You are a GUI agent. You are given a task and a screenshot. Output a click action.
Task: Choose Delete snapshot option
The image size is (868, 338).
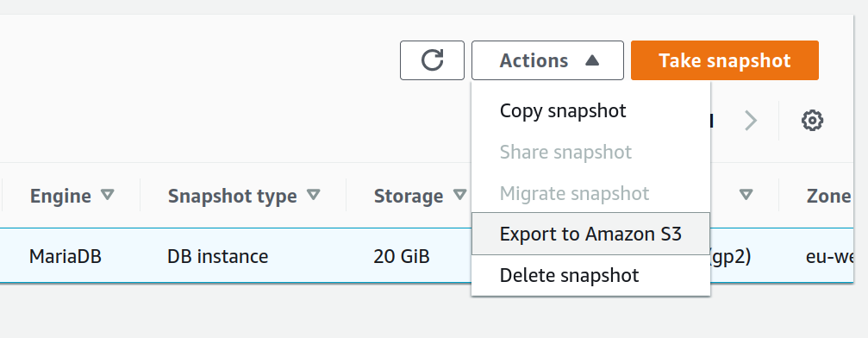[x=590, y=275]
